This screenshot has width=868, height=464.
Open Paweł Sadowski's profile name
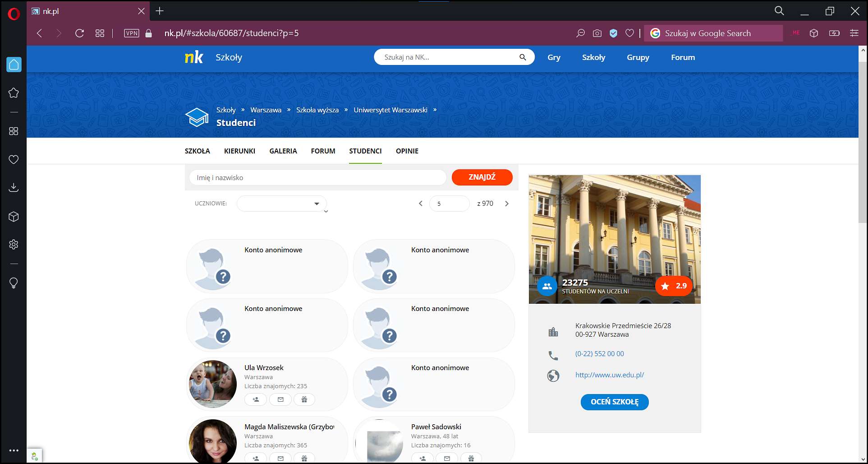point(436,427)
